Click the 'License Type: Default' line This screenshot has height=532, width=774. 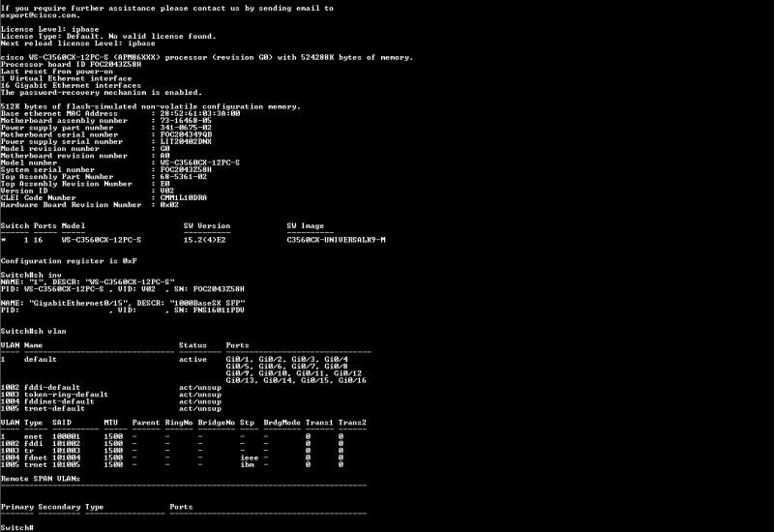pos(108,37)
